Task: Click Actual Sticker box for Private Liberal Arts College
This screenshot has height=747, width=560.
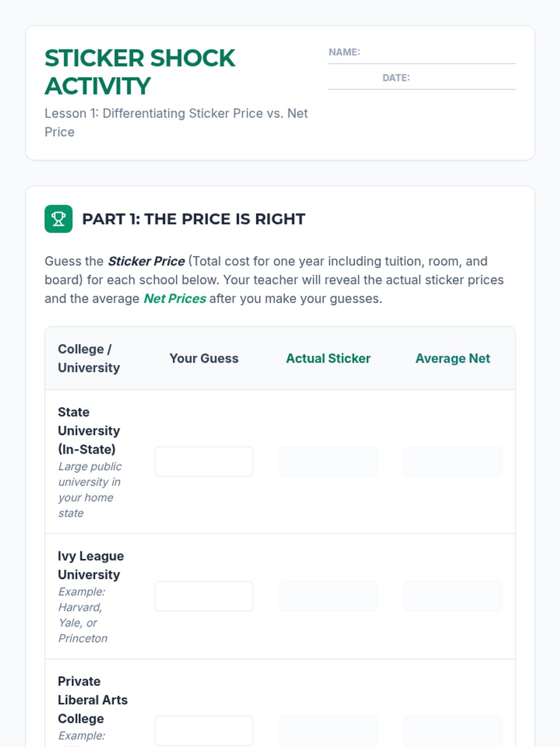Action: click(329, 731)
